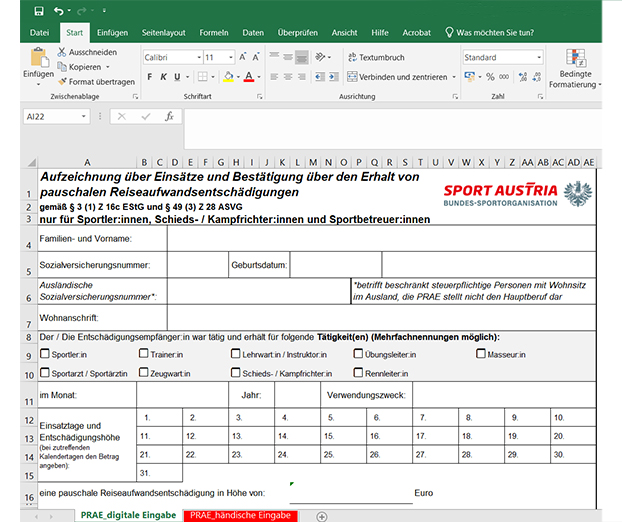Apply thousands separator 000 format
This screenshot has height=522, width=622.
pyautogui.click(x=504, y=77)
